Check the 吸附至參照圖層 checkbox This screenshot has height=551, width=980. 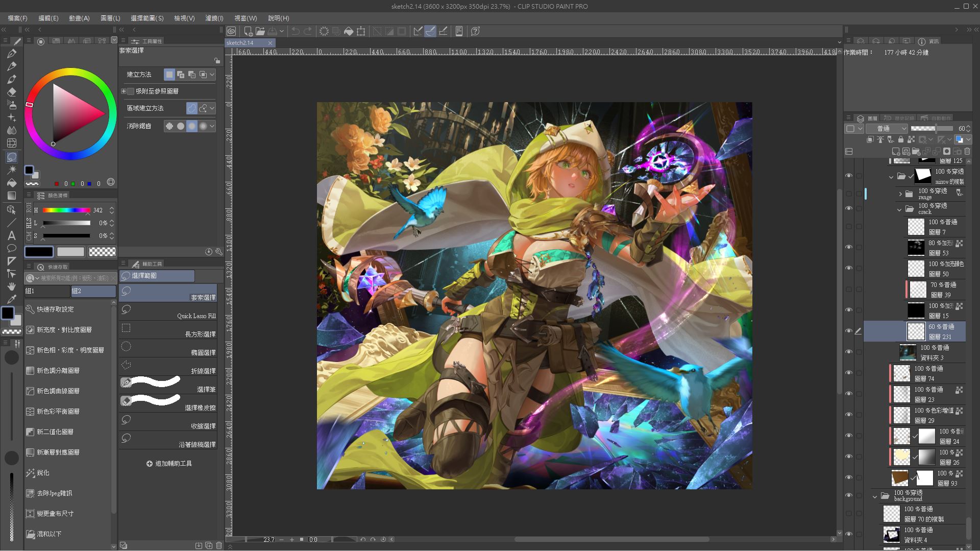coord(131,91)
